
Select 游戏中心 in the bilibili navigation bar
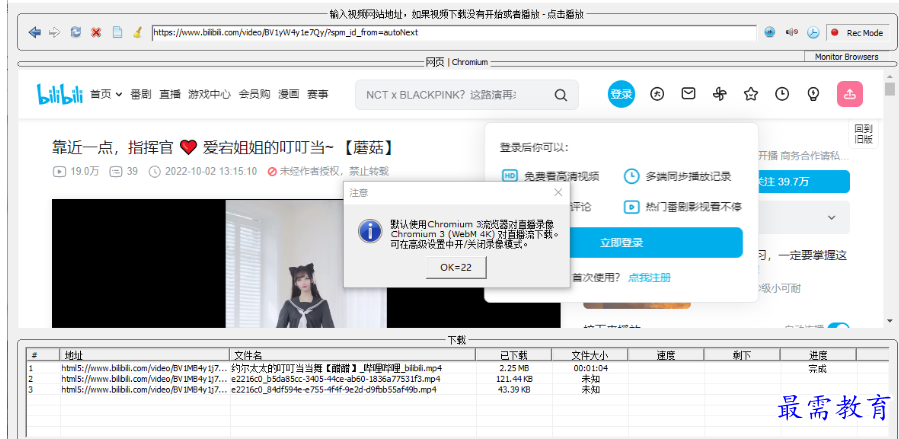(209, 94)
